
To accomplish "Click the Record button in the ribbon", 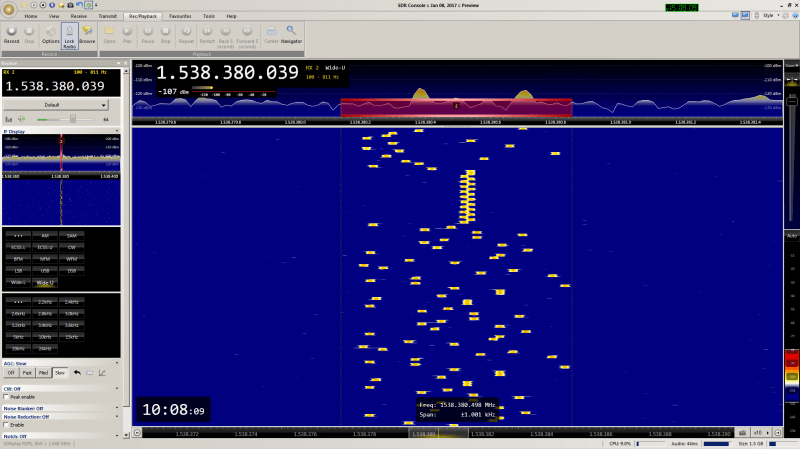I will click(11, 35).
